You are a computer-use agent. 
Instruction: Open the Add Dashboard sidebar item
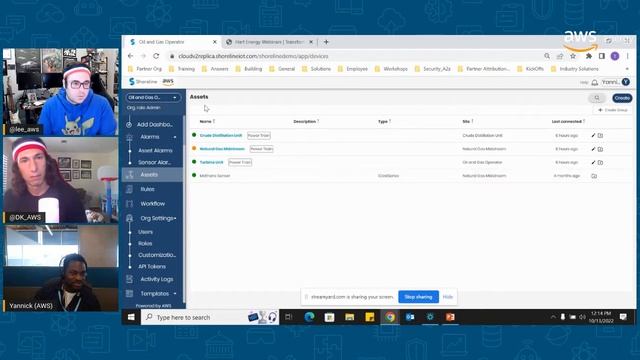154,124
